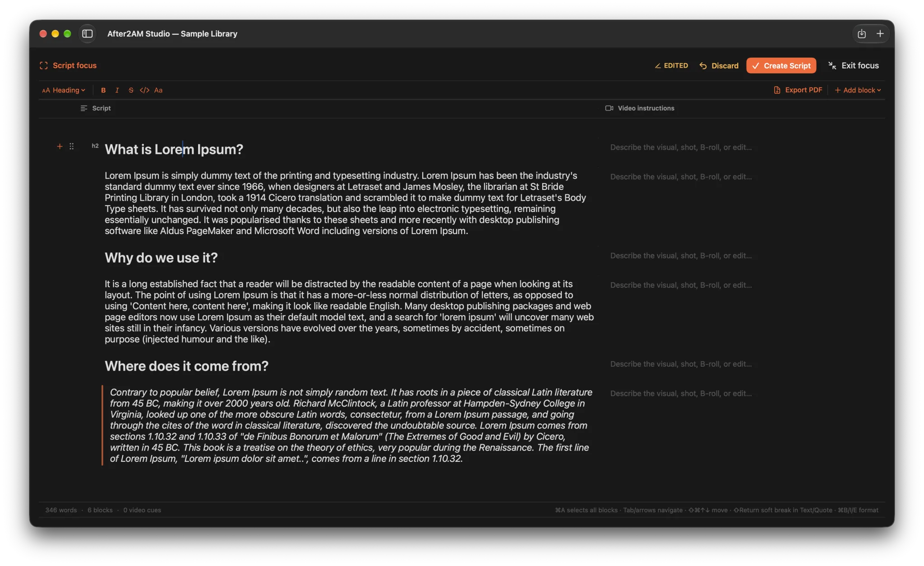The height and width of the screenshot is (566, 924).
Task: Toggle the sidebar panel icon
Action: point(88,34)
